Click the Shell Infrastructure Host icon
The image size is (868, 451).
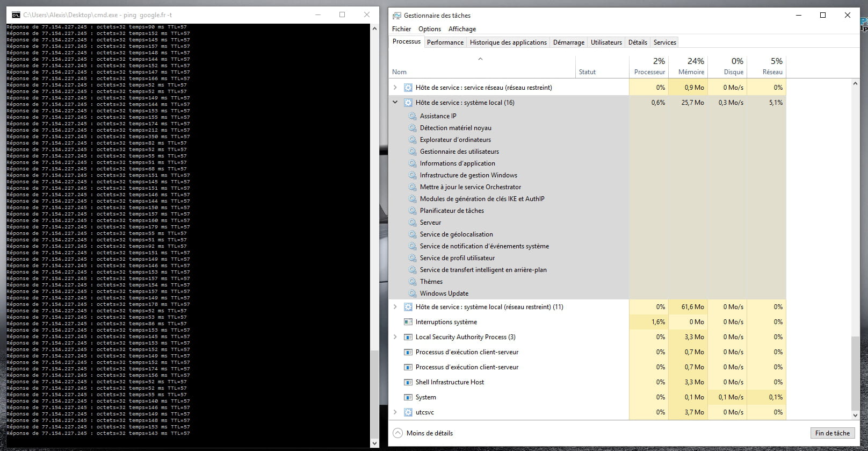click(408, 382)
